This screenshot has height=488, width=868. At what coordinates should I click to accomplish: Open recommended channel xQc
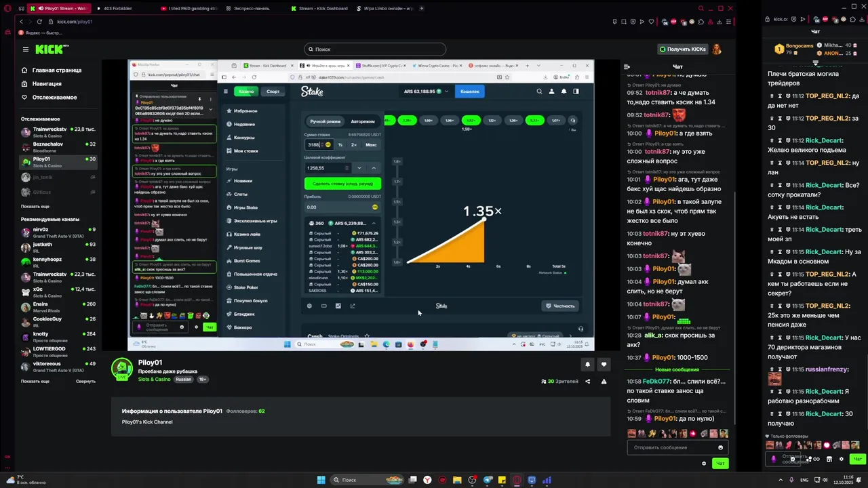pyautogui.click(x=58, y=291)
